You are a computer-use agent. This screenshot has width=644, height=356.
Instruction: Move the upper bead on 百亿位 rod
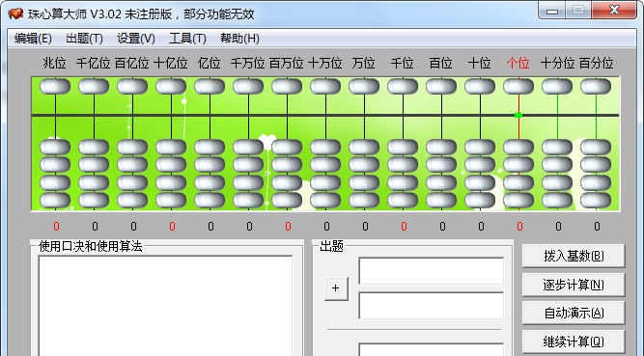[x=132, y=87]
